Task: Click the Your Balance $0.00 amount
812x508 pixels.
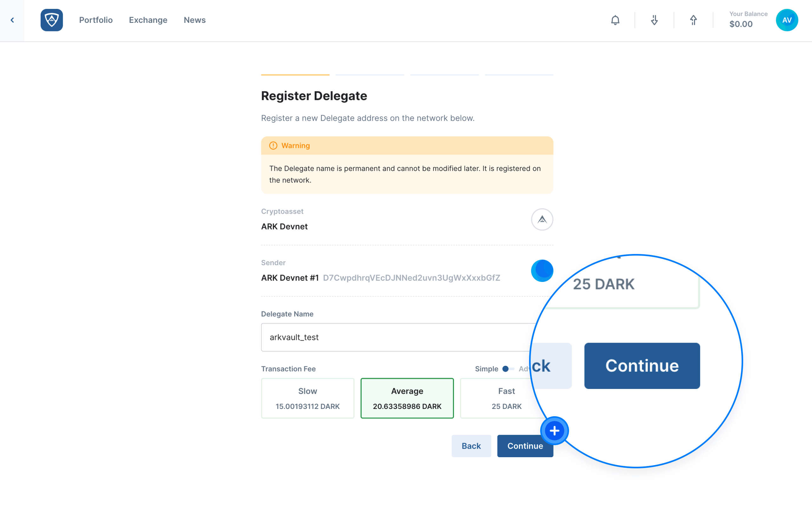Action: 741,24
